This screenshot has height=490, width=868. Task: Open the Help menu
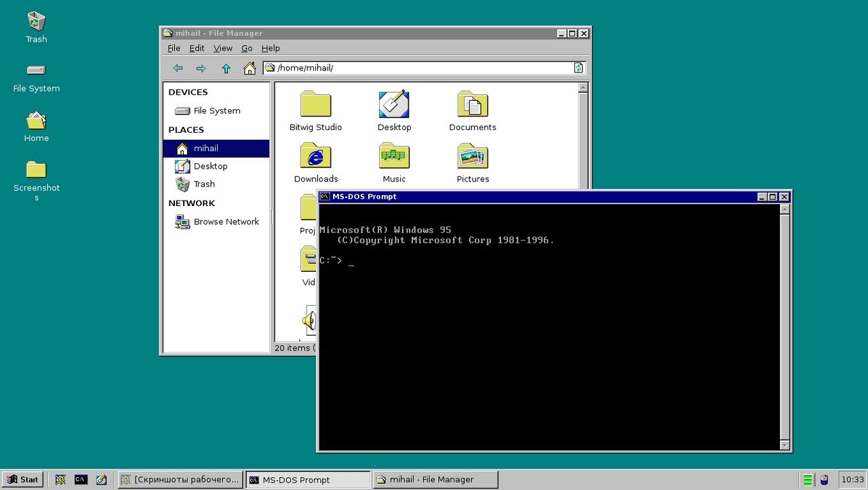271,48
